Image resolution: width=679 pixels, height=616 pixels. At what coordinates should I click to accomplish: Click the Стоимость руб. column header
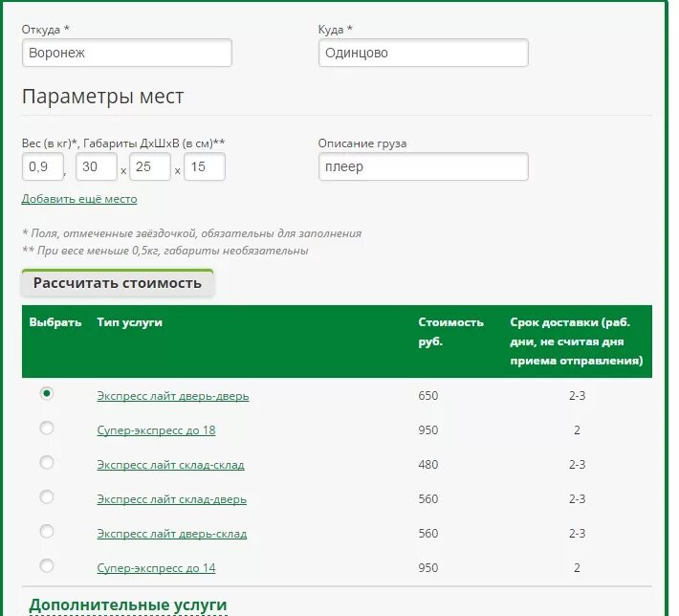tap(450, 332)
